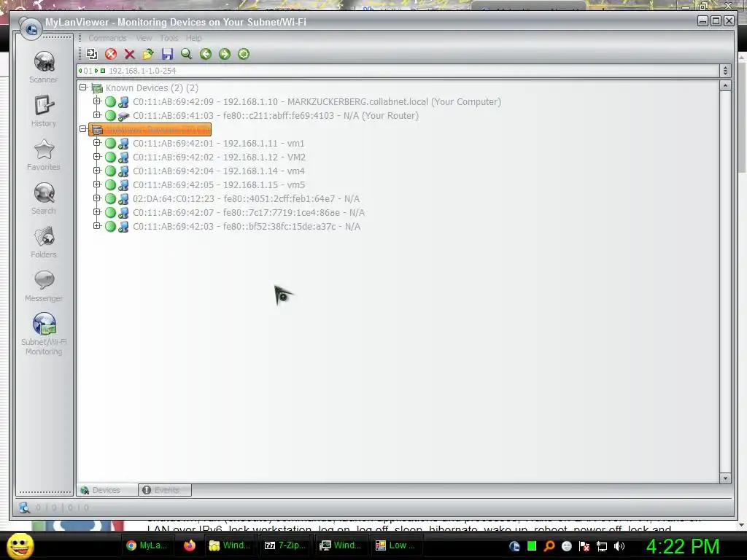Click the red X delete icon

130,54
